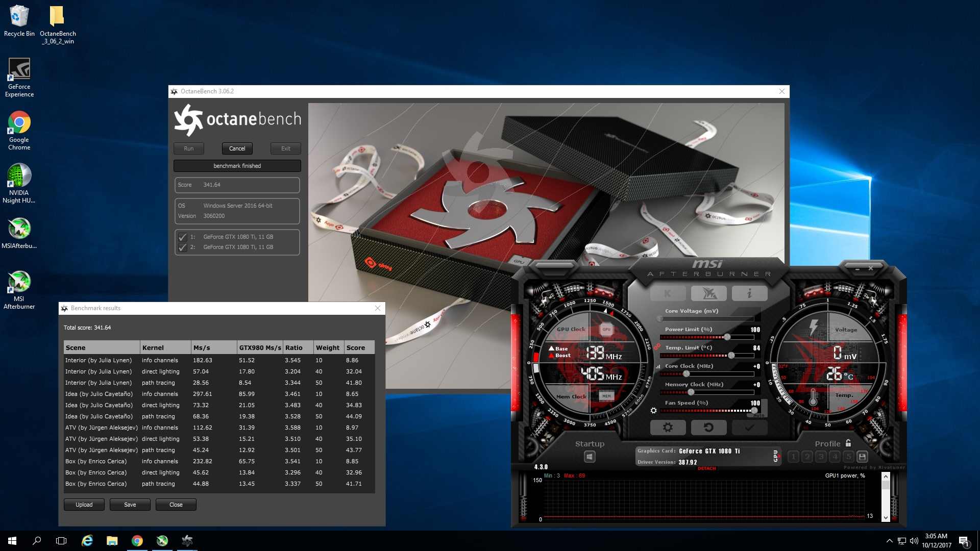Toggle Windows startup icon in Afterburner
This screenshot has width=980, height=551.
click(x=590, y=457)
